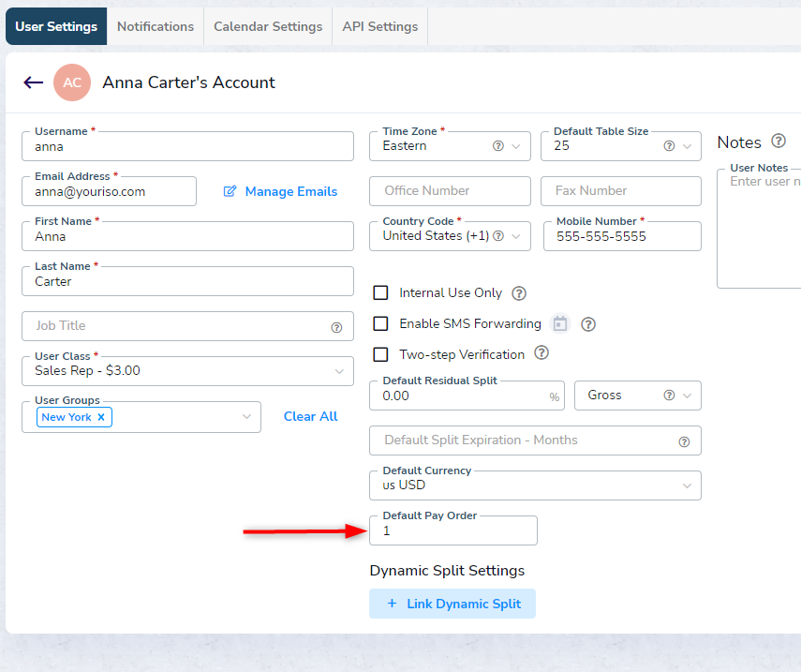Screen dimensions: 801x672
Task: Open the Time Zone dropdown
Action: click(516, 146)
